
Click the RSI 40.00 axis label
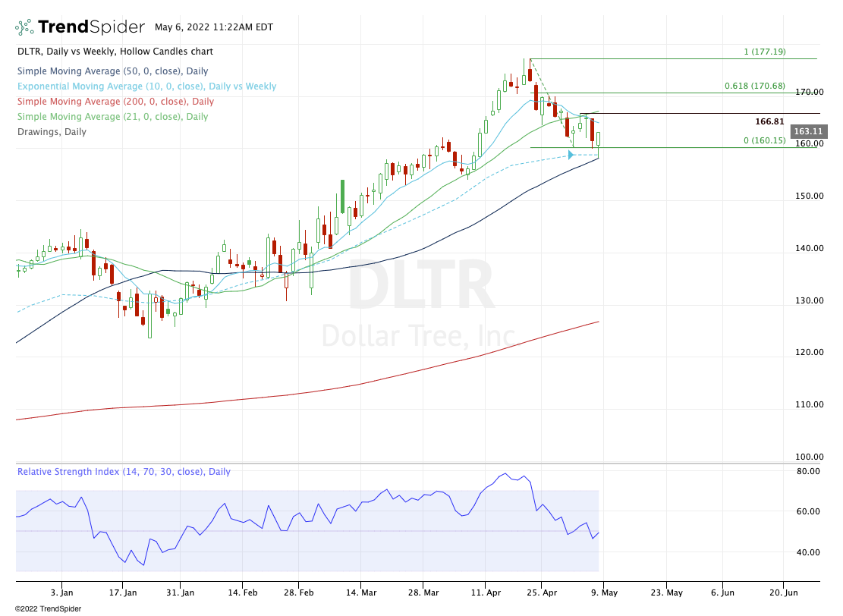click(808, 552)
